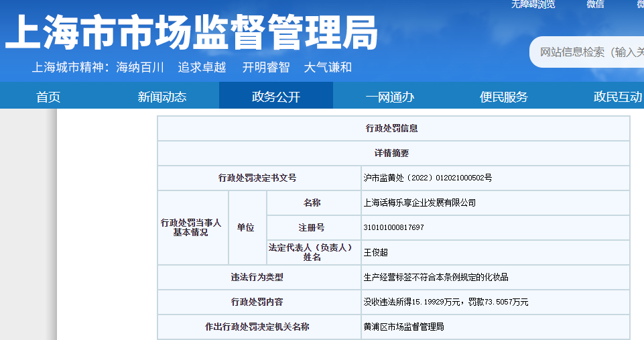This screenshot has width=644, height=340.
Task: Click the 无障碍浏览 link at top
Action: (x=533, y=4)
